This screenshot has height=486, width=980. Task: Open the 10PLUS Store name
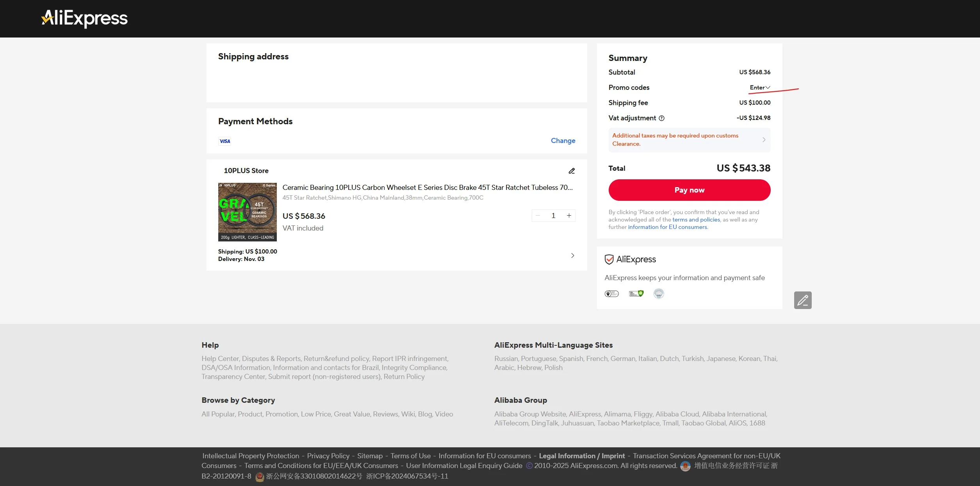click(246, 171)
